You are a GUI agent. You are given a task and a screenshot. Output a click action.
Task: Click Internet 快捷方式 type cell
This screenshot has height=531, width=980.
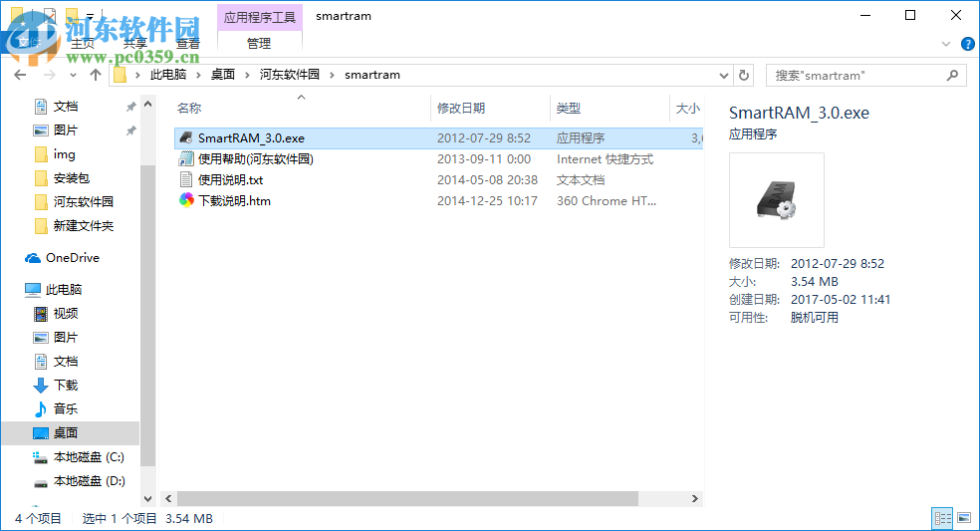[x=605, y=158]
